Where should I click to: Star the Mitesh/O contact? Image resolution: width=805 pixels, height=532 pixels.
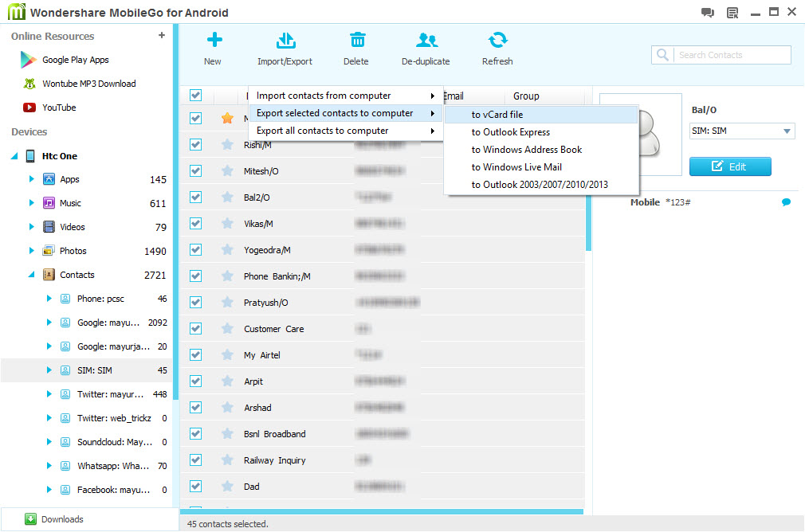tap(227, 171)
